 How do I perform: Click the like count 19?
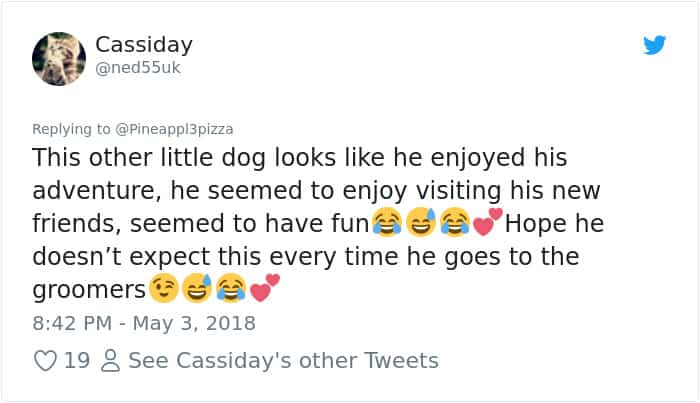[x=77, y=360]
